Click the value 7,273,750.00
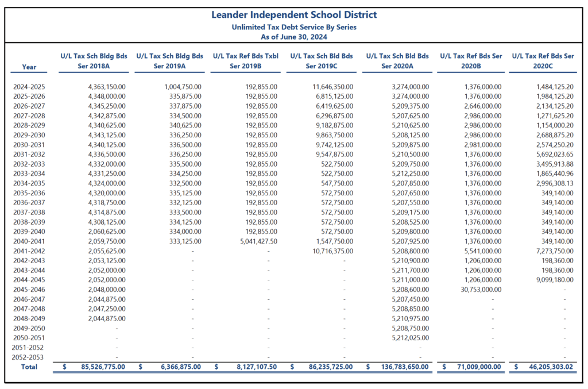The image size is (588, 389). tap(555, 251)
